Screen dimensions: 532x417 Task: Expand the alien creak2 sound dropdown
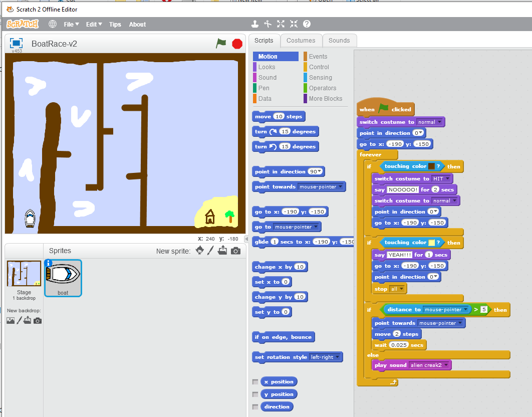point(446,365)
